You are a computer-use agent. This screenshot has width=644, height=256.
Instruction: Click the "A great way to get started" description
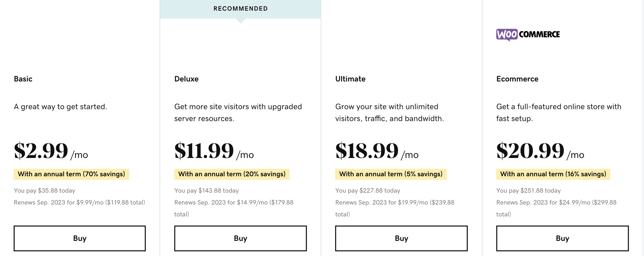(61, 107)
